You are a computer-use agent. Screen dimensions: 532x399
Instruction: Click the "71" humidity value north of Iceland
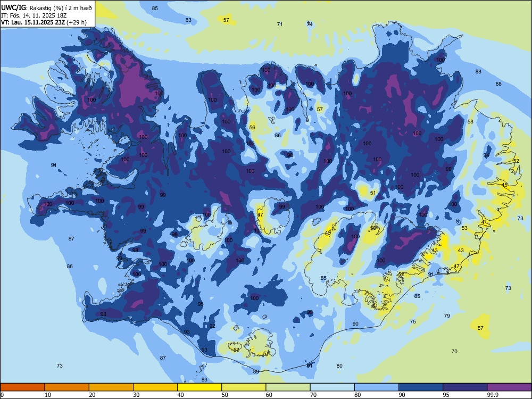280,24
